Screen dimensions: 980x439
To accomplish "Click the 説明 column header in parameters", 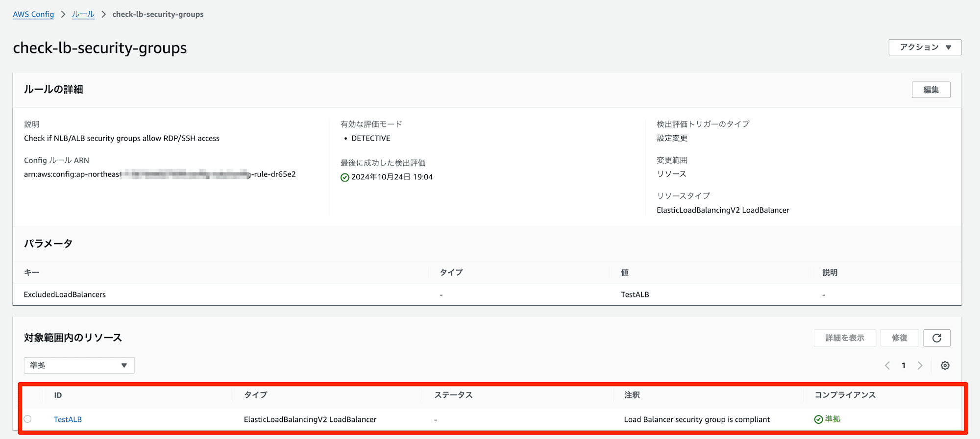I will point(830,272).
